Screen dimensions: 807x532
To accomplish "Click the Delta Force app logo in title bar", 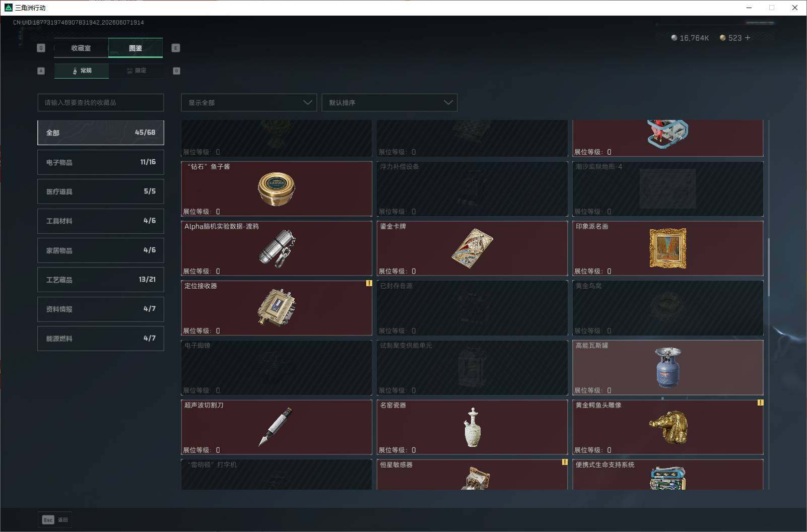I will tap(8, 8).
